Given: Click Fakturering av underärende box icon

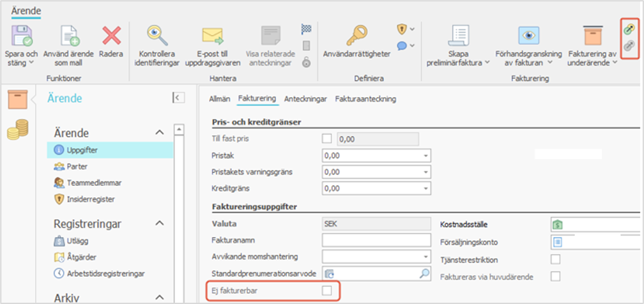Looking at the screenshot, I should pyautogui.click(x=592, y=36).
